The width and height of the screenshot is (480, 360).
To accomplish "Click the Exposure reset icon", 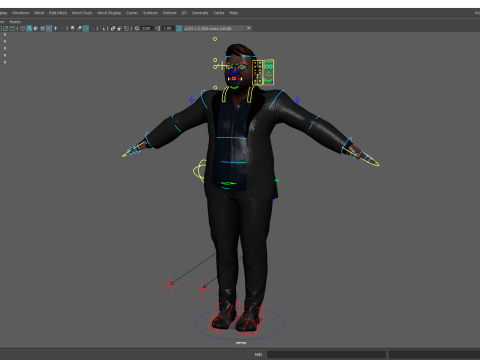I will pos(137,28).
